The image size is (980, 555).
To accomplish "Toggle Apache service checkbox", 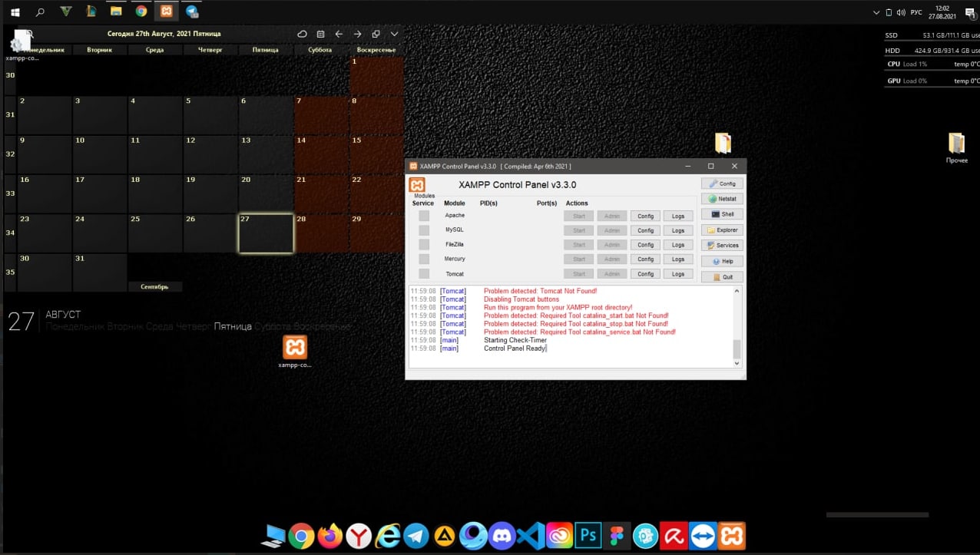I will click(424, 216).
